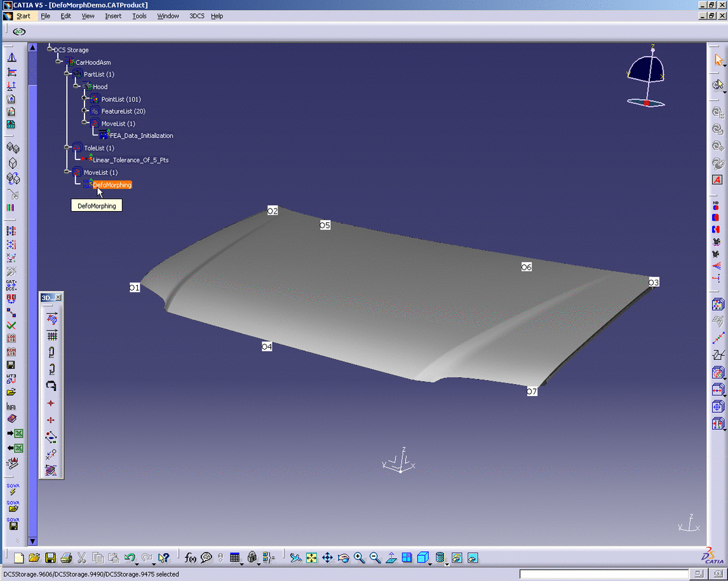Click the Print icon

[66, 557]
